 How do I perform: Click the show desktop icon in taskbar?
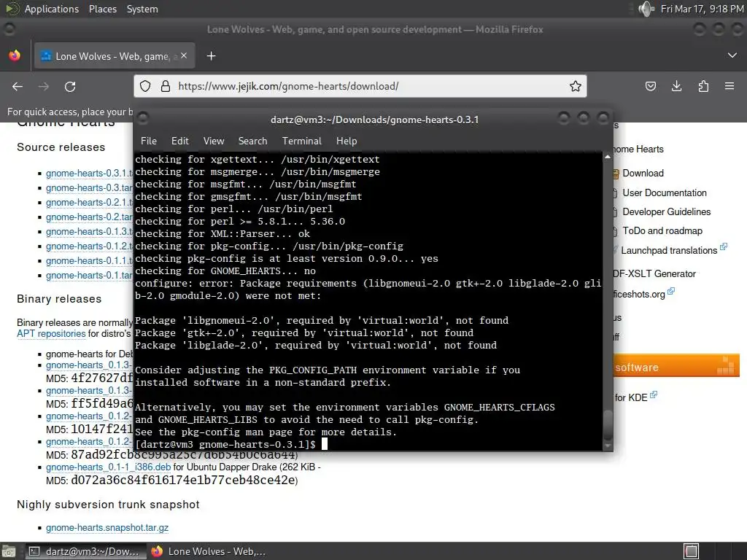[9, 551]
